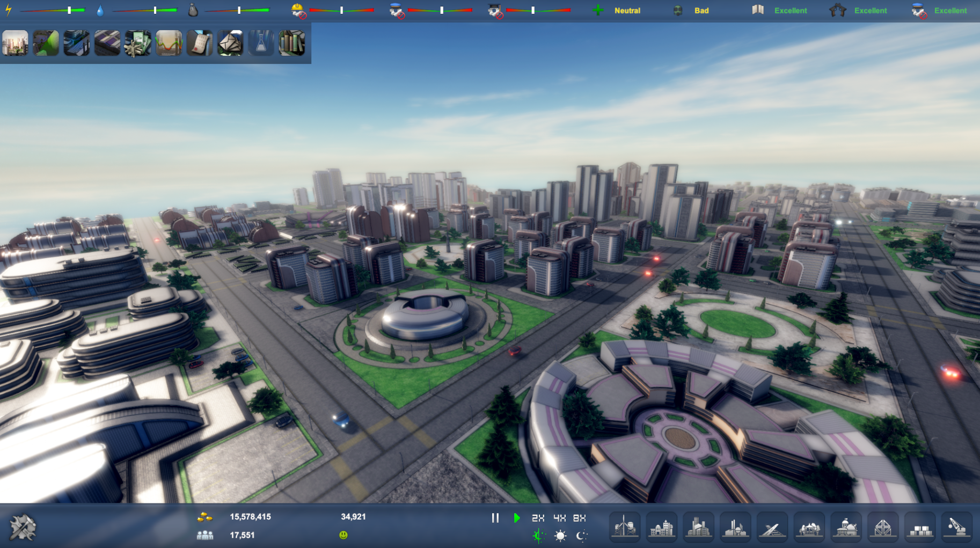Click the green cross health status icon
This screenshot has height=548, width=980.
[x=598, y=10]
